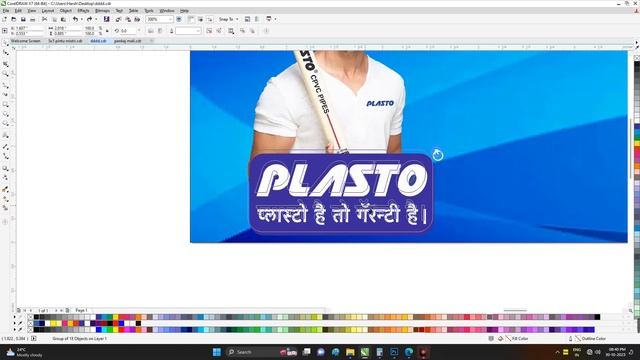Expand the middle color palette row arrow
The image size is (640, 360).
click(x=15, y=323)
